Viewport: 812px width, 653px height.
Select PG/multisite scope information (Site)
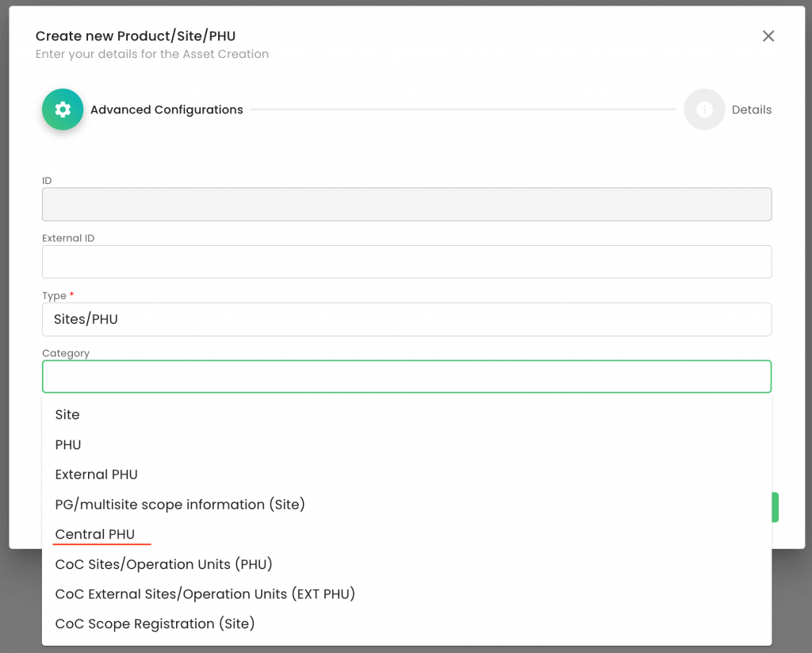[180, 505]
